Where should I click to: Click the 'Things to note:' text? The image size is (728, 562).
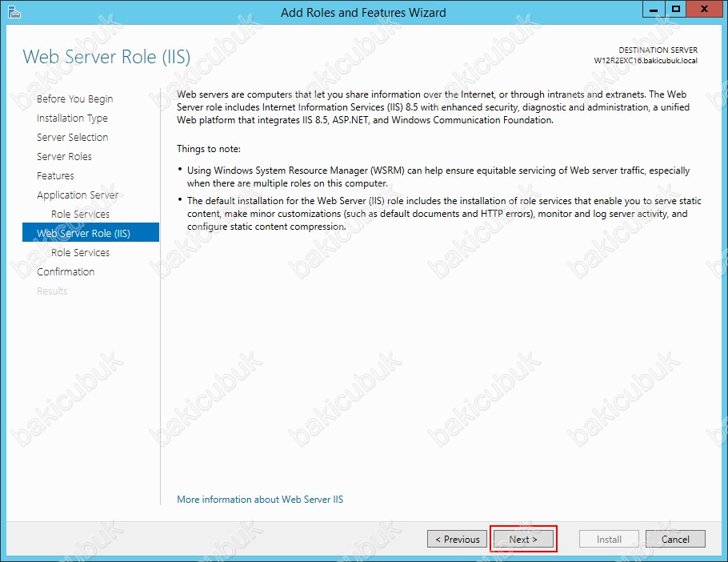(x=209, y=149)
